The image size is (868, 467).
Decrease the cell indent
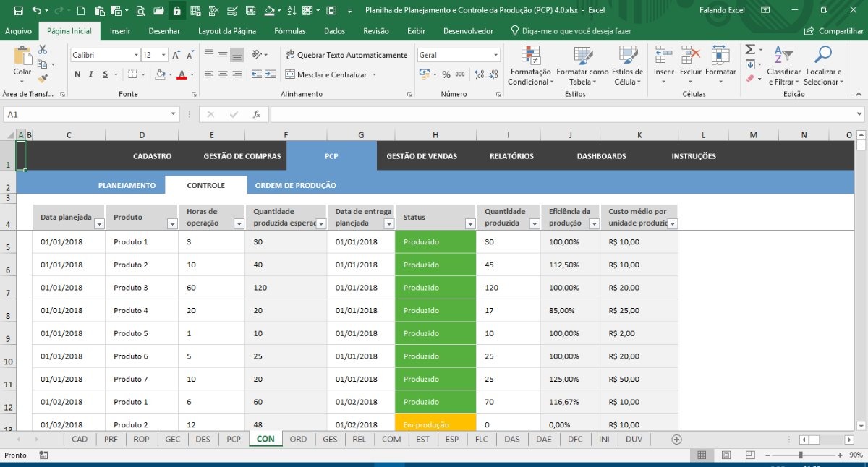coord(257,74)
